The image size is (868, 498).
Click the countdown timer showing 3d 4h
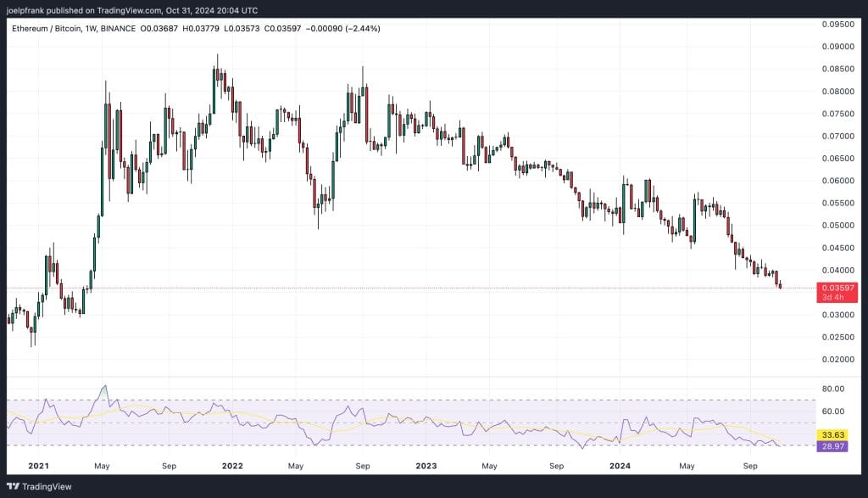pyautogui.click(x=834, y=299)
